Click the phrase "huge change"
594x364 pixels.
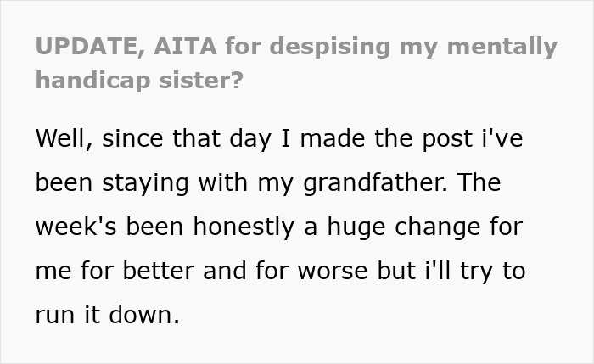384,227
